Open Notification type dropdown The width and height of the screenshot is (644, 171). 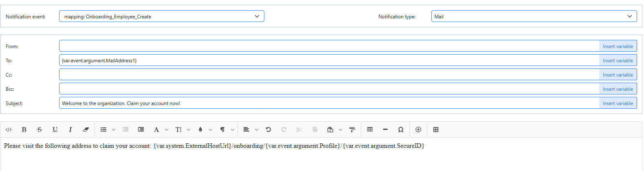point(534,16)
